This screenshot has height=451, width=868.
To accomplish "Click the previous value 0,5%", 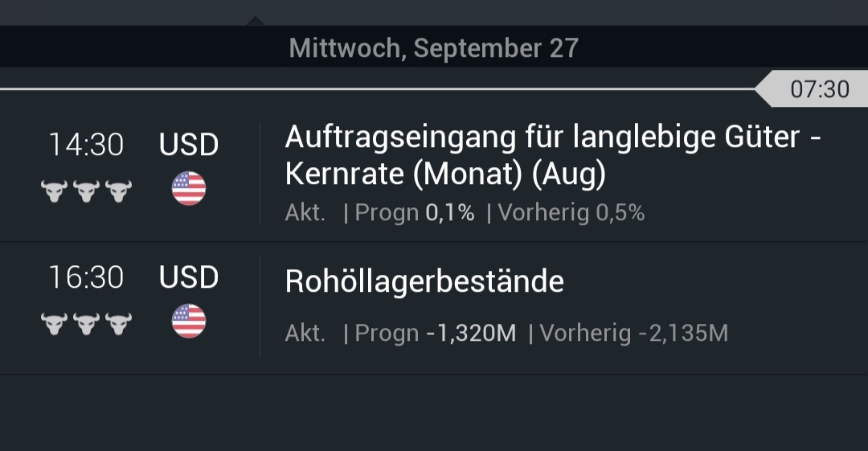I will point(620,213).
